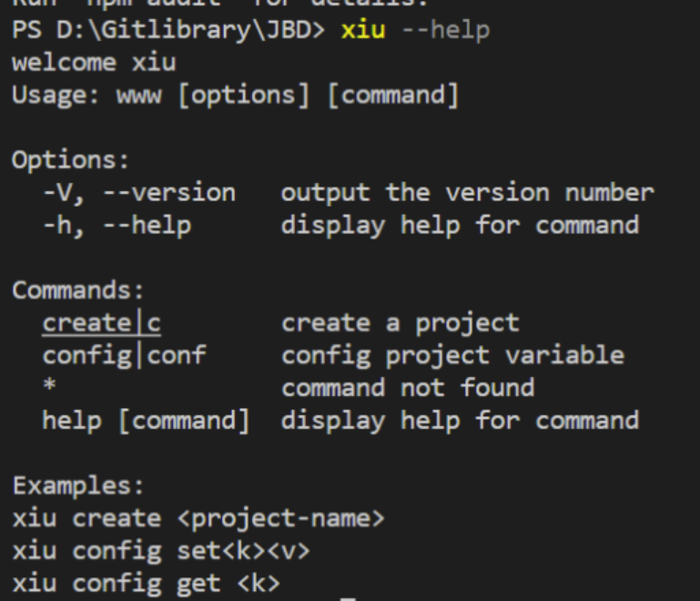
Task: Click the '-h, --help' option text
Action: pyautogui.click(x=117, y=225)
